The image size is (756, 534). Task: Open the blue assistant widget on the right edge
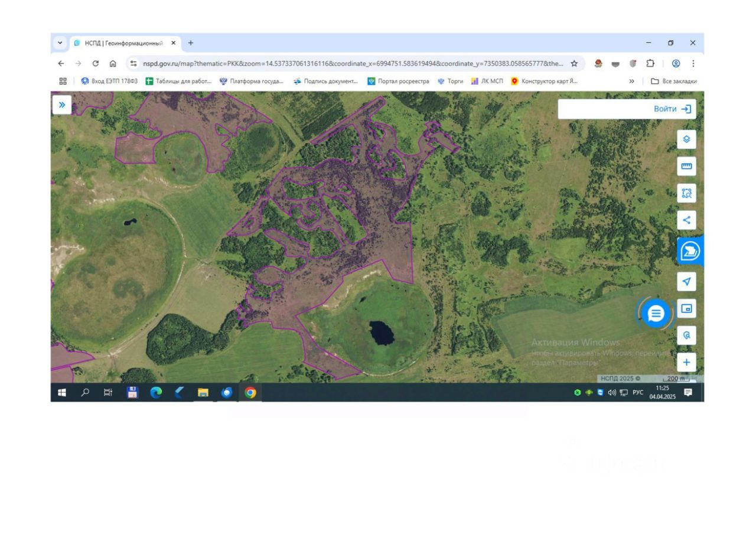click(x=690, y=252)
